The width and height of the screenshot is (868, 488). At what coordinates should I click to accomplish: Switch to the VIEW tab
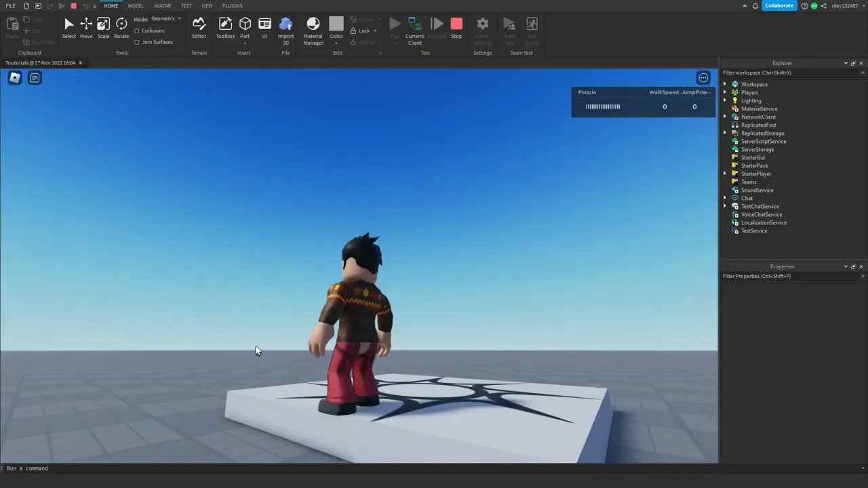tap(207, 5)
